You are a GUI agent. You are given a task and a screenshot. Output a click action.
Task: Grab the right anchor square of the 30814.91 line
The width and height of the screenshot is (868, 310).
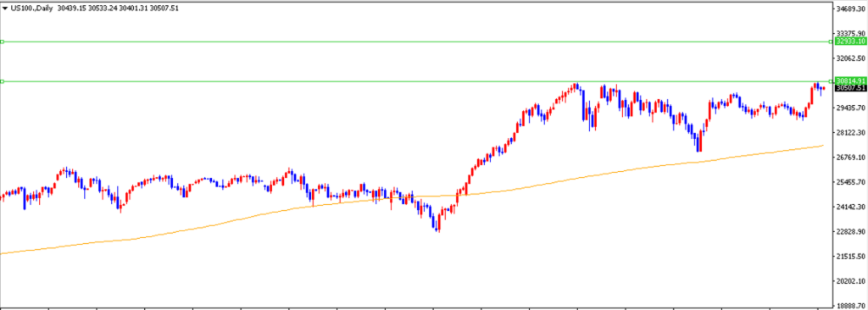click(831, 81)
